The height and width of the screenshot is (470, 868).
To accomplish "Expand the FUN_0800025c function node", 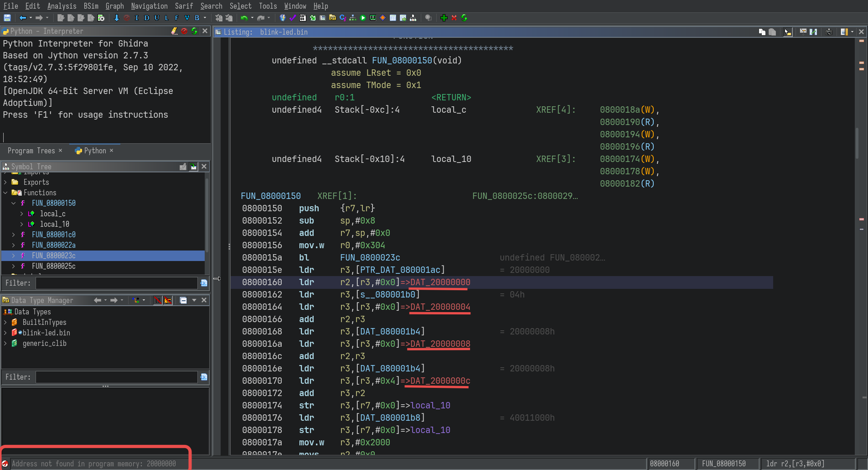I will (x=13, y=266).
